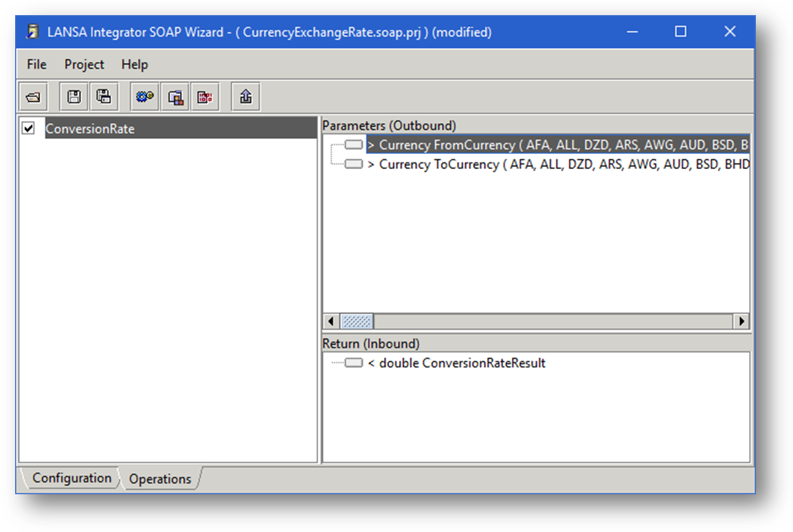Uncheck the ConversionRate operation checkbox
The image size is (793, 532).
28,129
